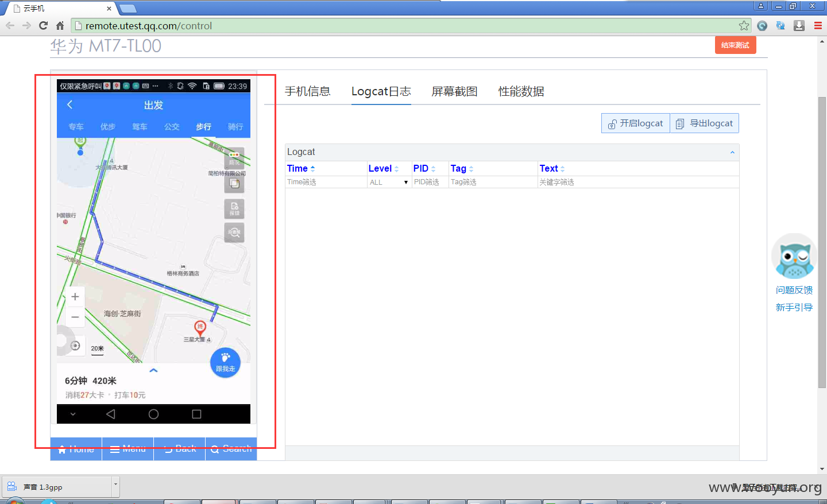Open the browser hamburger menu
The width and height of the screenshot is (827, 504).
point(818,25)
